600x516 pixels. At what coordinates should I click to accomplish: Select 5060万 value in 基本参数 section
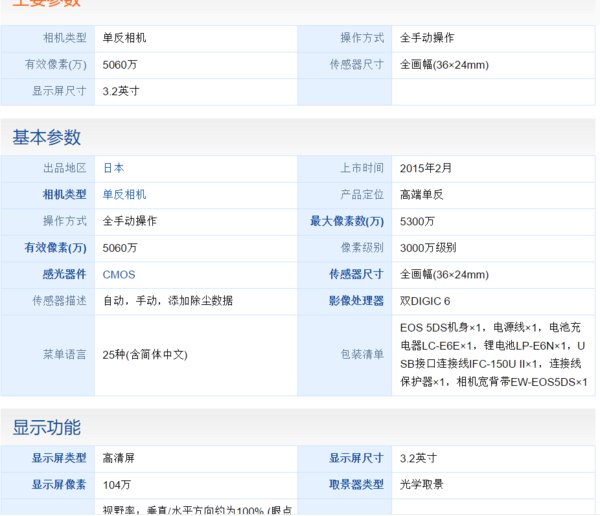[x=120, y=248]
